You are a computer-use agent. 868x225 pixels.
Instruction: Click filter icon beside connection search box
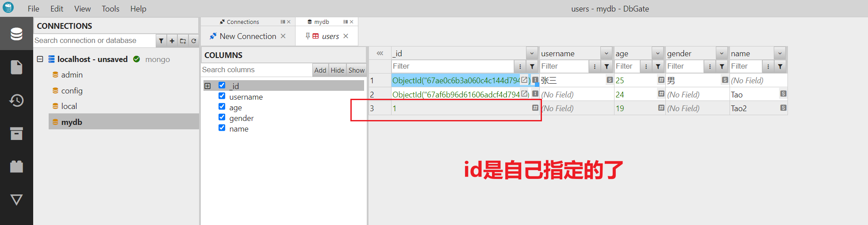(x=161, y=41)
